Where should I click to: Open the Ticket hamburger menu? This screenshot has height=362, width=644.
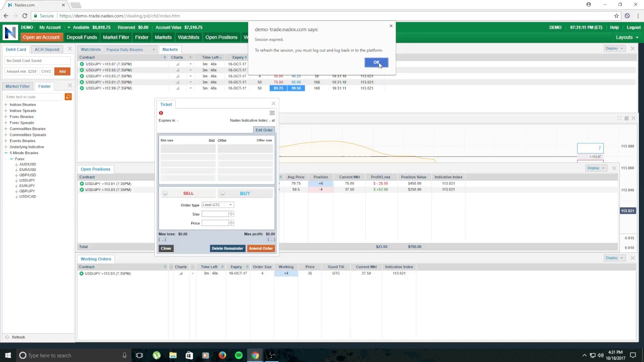click(x=272, y=113)
